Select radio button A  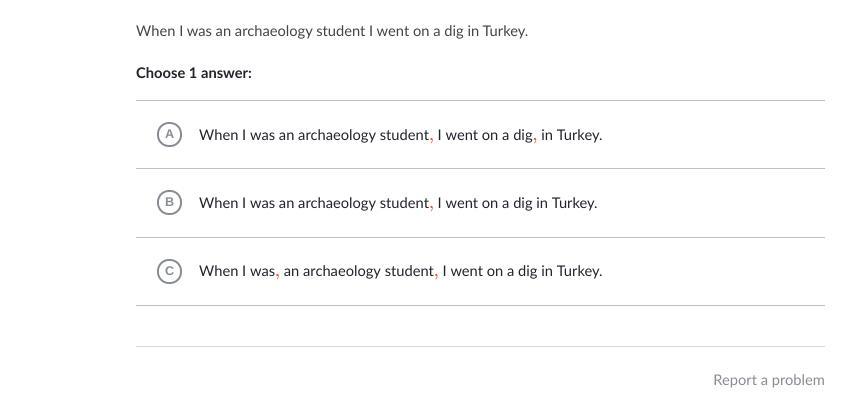point(169,134)
